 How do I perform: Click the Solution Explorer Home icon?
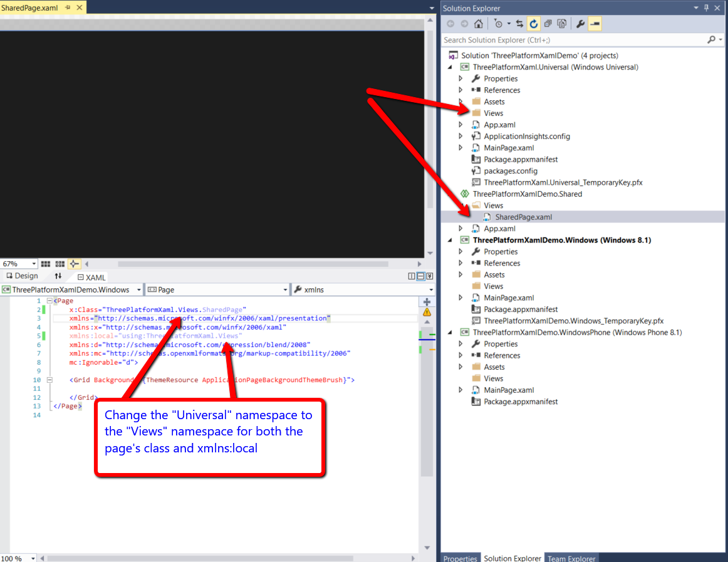pyautogui.click(x=479, y=24)
